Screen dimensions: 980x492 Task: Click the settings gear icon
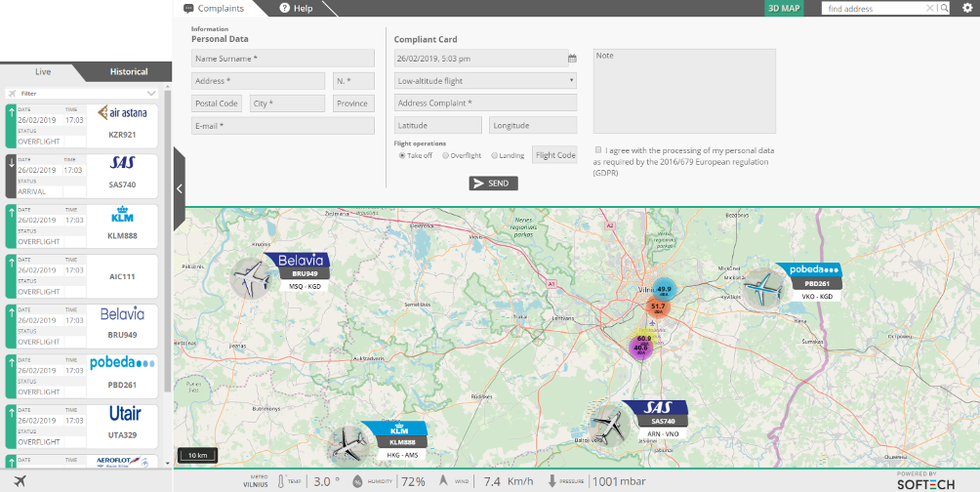point(967,8)
